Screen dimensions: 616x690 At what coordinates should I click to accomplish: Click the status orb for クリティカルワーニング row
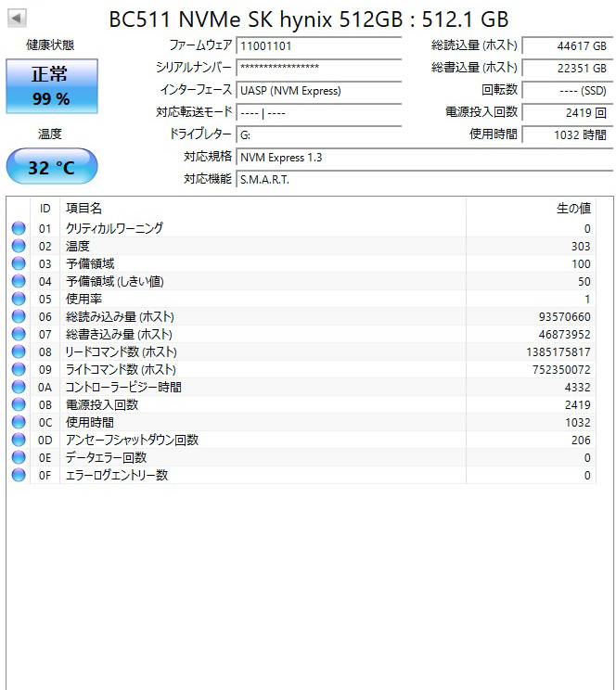[x=19, y=228]
